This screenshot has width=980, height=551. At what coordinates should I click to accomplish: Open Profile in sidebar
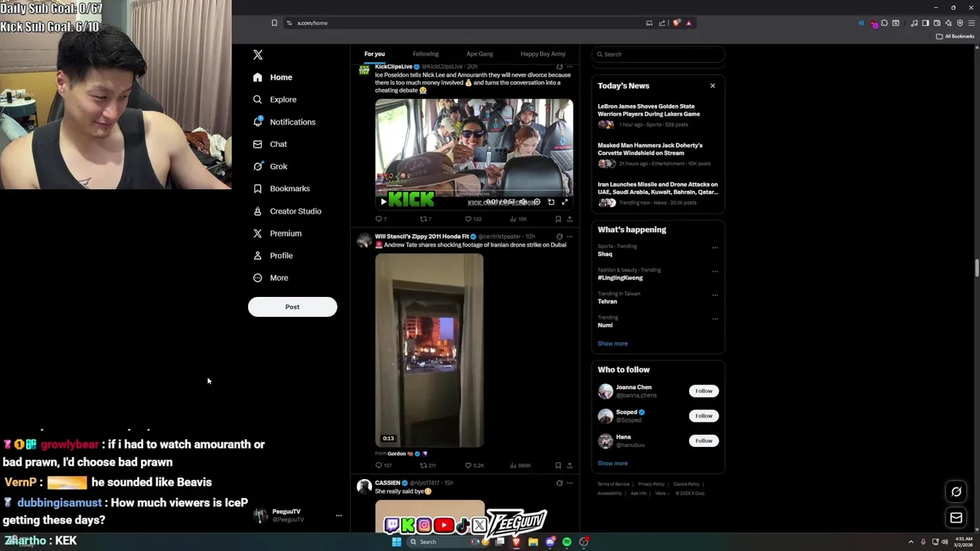point(273,256)
